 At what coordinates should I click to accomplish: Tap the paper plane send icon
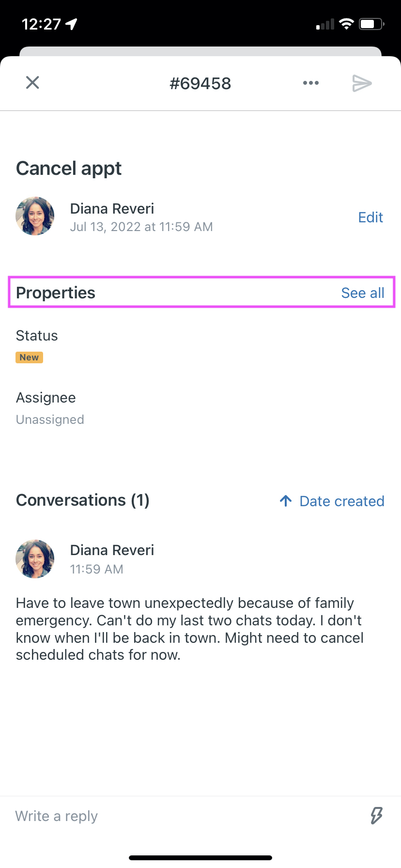362,83
